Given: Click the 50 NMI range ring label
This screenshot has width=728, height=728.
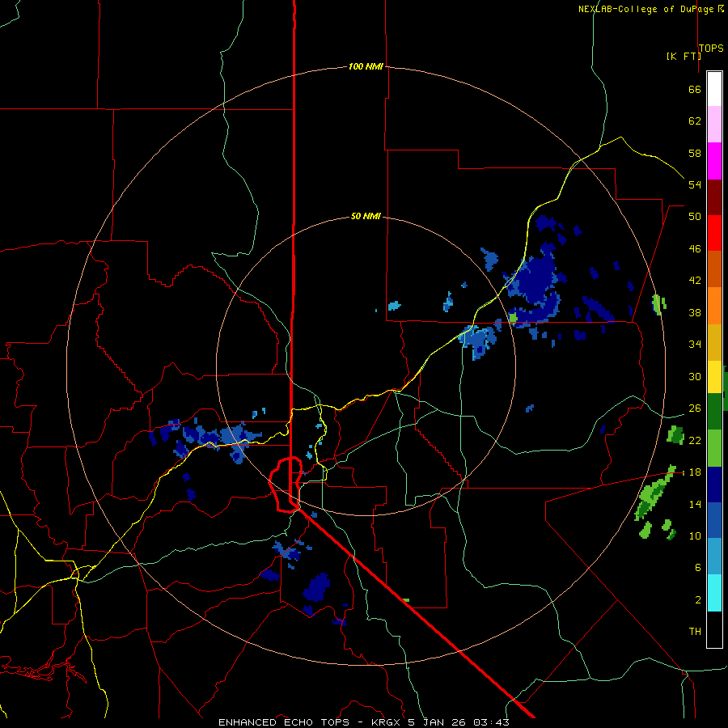Looking at the screenshot, I should pyautogui.click(x=366, y=216).
